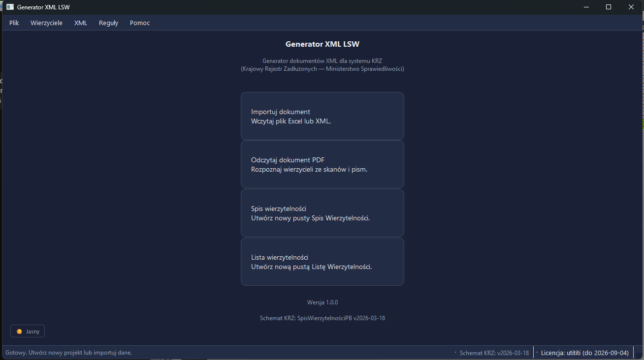This screenshot has height=360, width=644.
Task: Minimize the Generator XML LSW window
Action: (x=586, y=7)
